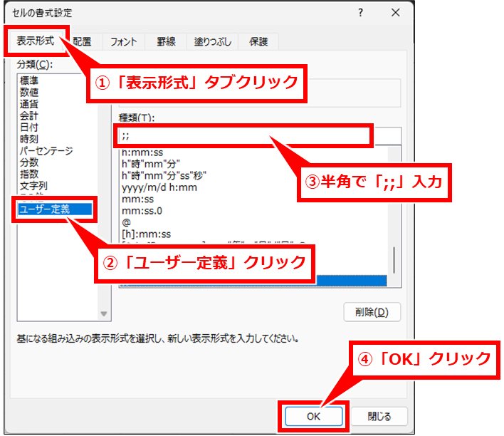Select ユーザー定義 category

coord(55,209)
